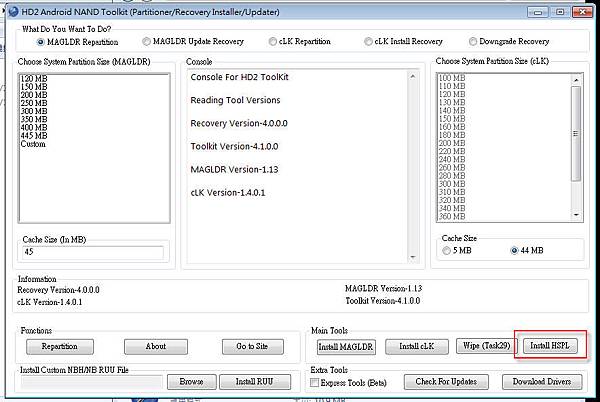Select 250 MB in MAGLDR size list
Image resolution: width=600 pixels, height=402 pixels.
34,103
